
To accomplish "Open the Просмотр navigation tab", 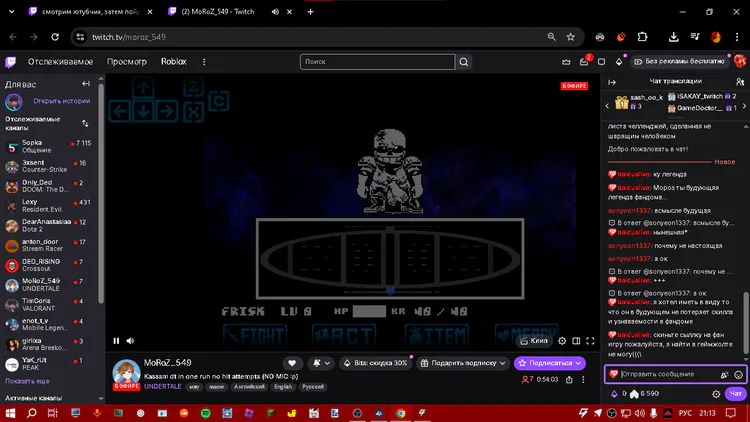I will pyautogui.click(x=127, y=62).
